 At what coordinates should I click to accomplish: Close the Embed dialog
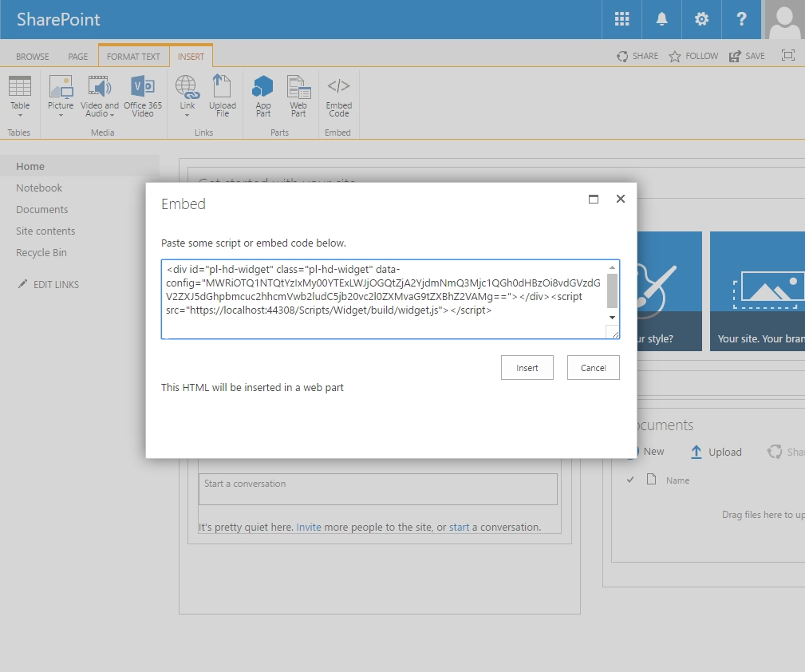[621, 199]
